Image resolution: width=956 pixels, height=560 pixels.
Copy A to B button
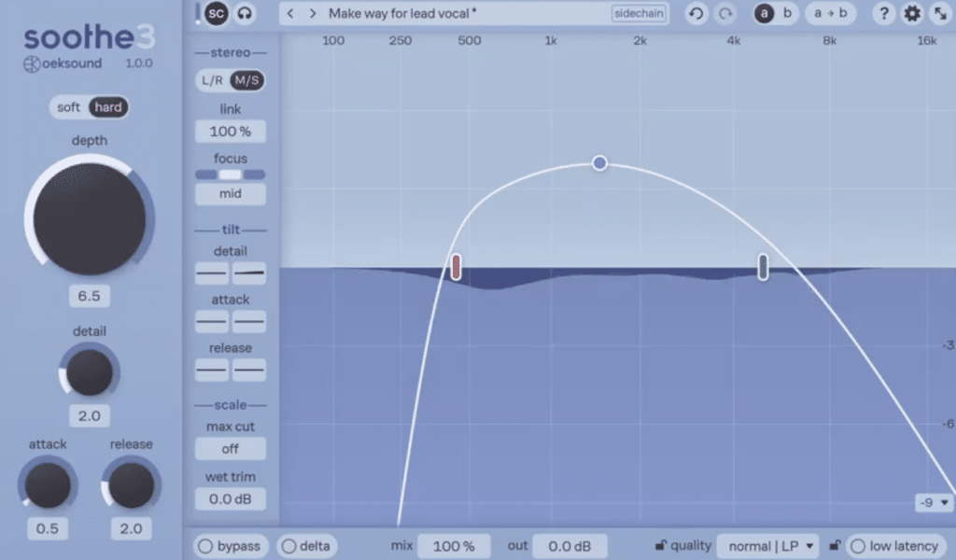point(830,13)
